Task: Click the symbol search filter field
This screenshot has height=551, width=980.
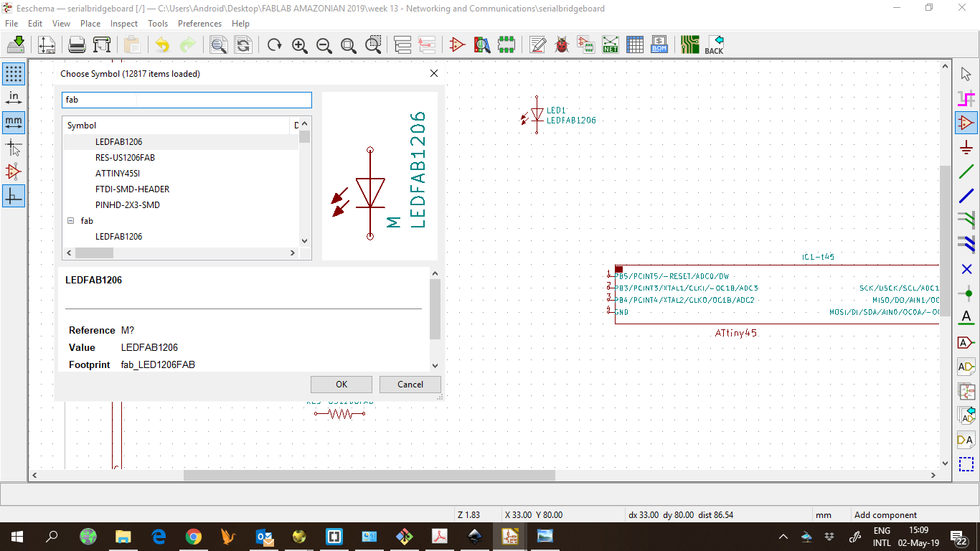Action: 187,100
